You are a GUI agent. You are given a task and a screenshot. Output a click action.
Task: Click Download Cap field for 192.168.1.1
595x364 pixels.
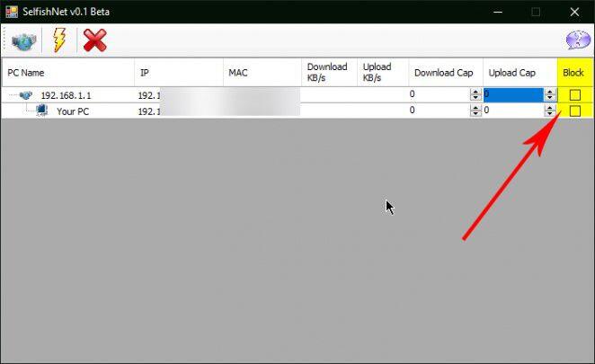click(x=437, y=94)
